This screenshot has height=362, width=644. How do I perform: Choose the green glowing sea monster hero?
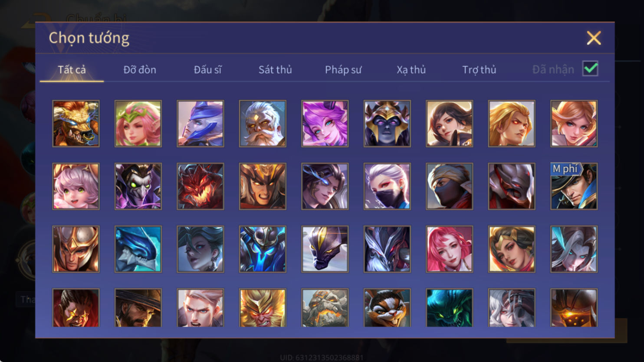click(449, 308)
